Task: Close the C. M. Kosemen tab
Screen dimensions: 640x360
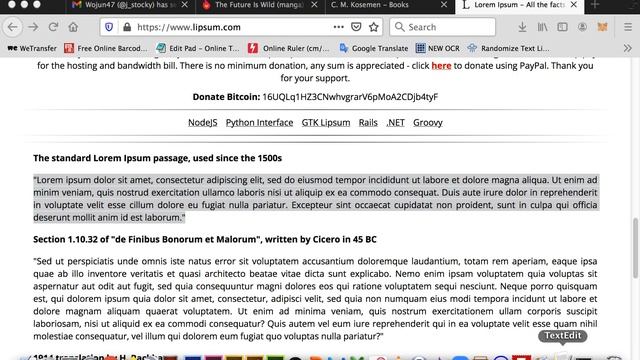Action: 444,5
